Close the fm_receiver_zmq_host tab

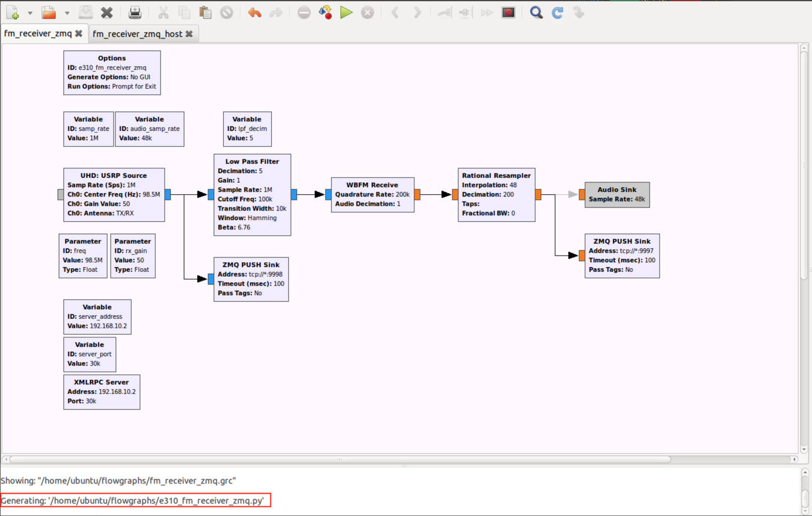click(x=189, y=34)
